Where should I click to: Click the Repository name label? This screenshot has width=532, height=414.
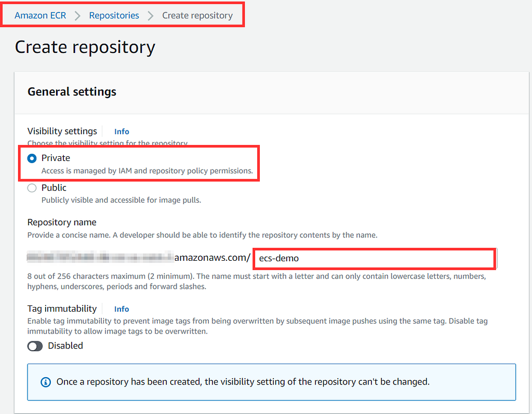point(62,222)
